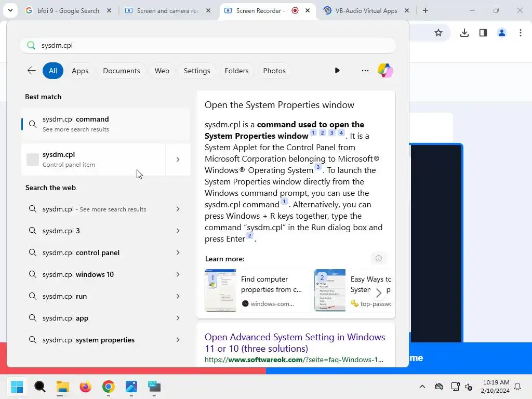Click the OneDrive cloud tray icon
The height and width of the screenshot is (399, 532).
coord(438,387)
